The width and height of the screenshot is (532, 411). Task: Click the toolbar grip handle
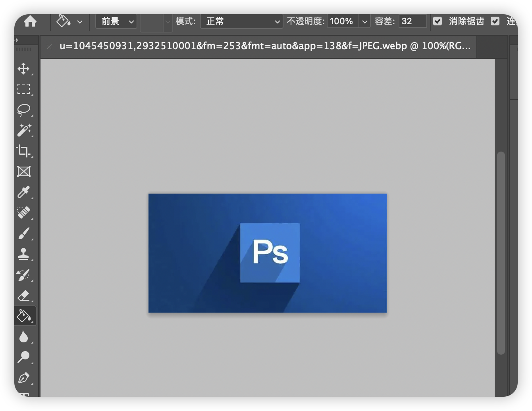(x=23, y=49)
